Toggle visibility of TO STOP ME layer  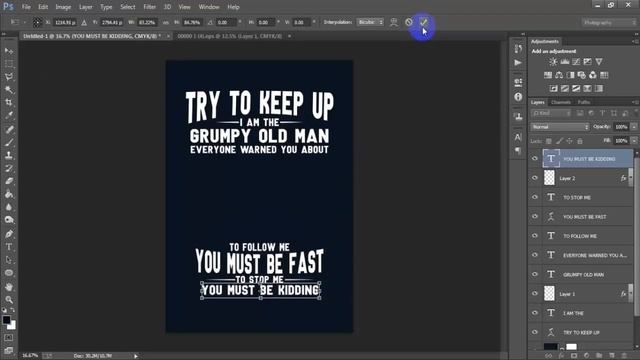pyautogui.click(x=535, y=197)
